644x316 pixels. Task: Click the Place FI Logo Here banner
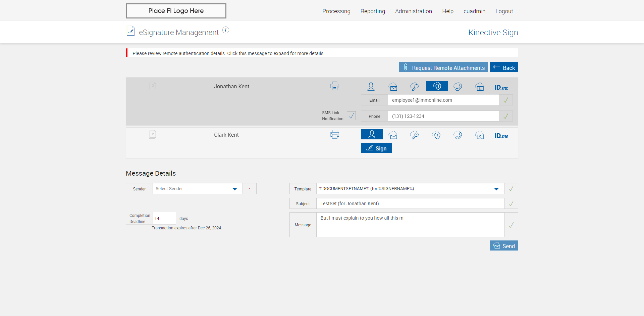click(176, 11)
